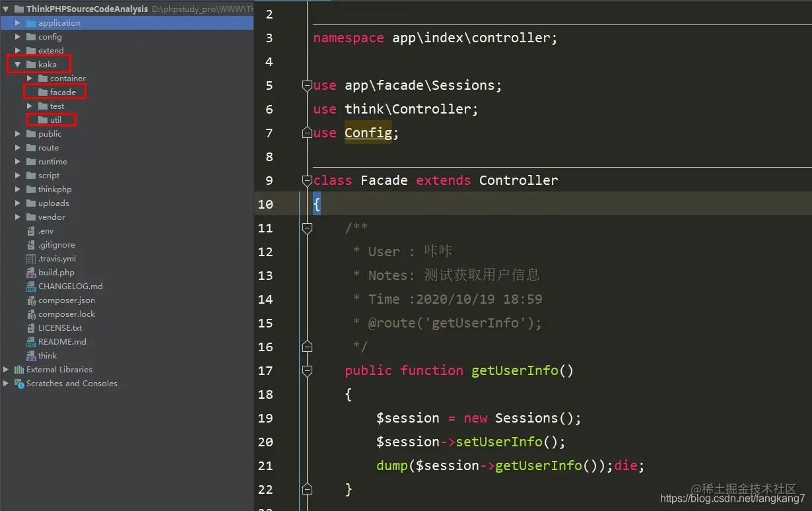Click the .travis.yml file icon
Image resolution: width=812 pixels, height=511 pixels.
(31, 259)
